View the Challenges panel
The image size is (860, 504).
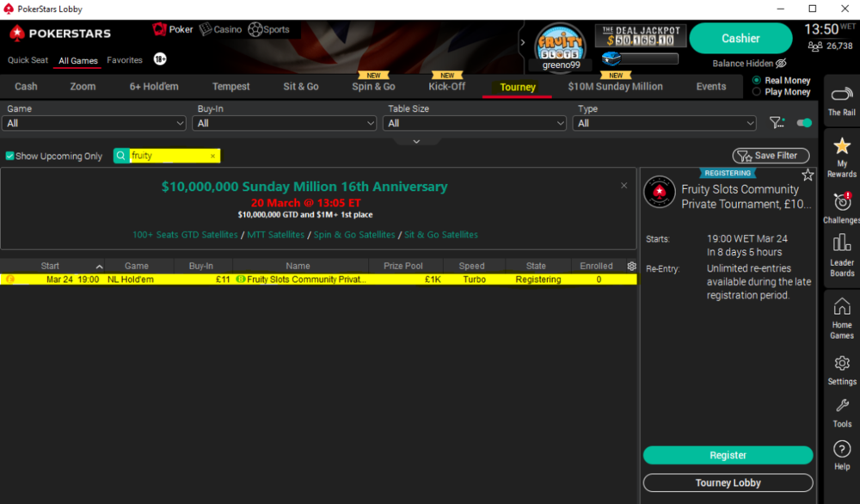click(x=841, y=202)
